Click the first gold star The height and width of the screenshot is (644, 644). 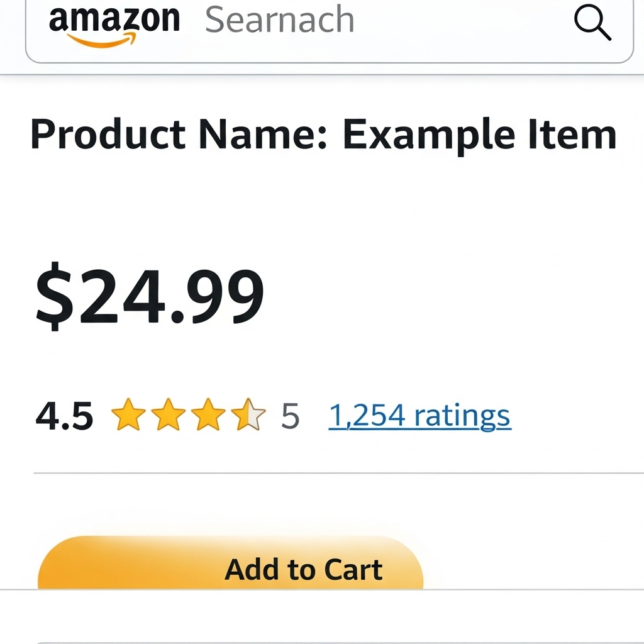tap(128, 416)
